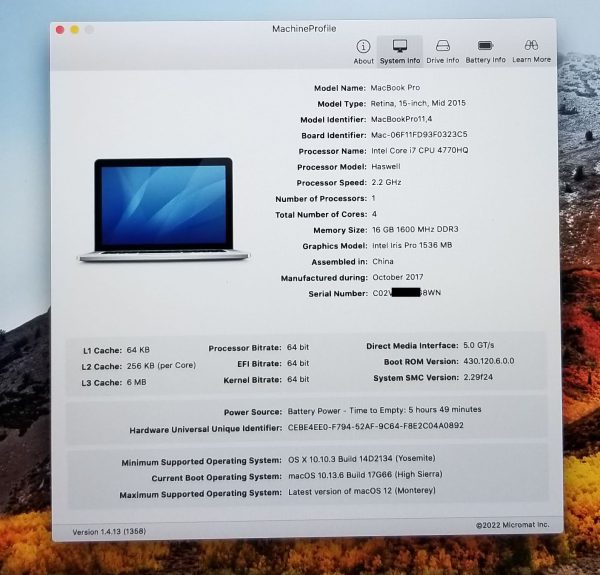The height and width of the screenshot is (575, 600).
Task: Select the Model Name value MacBook Pro
Action: pos(396,88)
